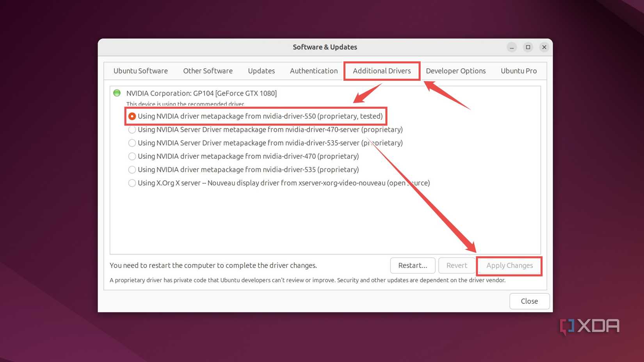Close the dialog with the Close button

click(x=529, y=301)
